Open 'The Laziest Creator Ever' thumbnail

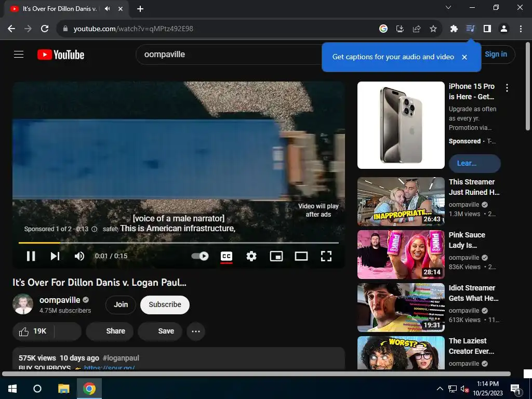point(401,353)
